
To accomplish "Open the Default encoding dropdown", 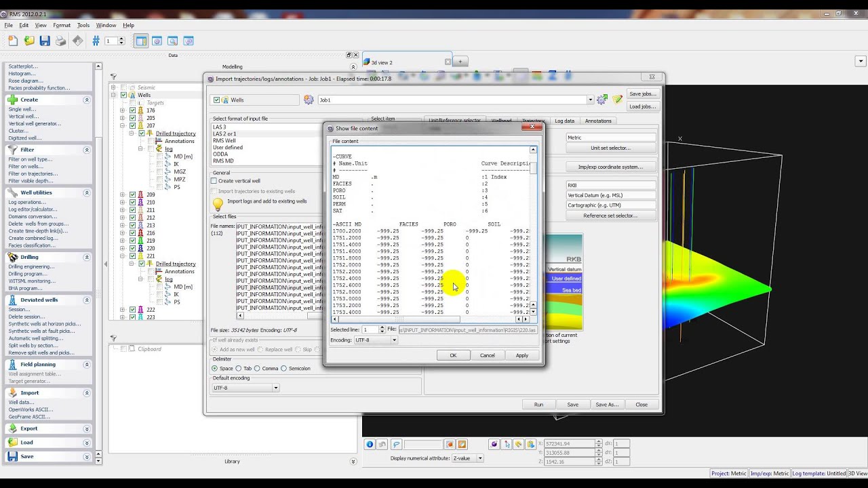I will [x=245, y=388].
